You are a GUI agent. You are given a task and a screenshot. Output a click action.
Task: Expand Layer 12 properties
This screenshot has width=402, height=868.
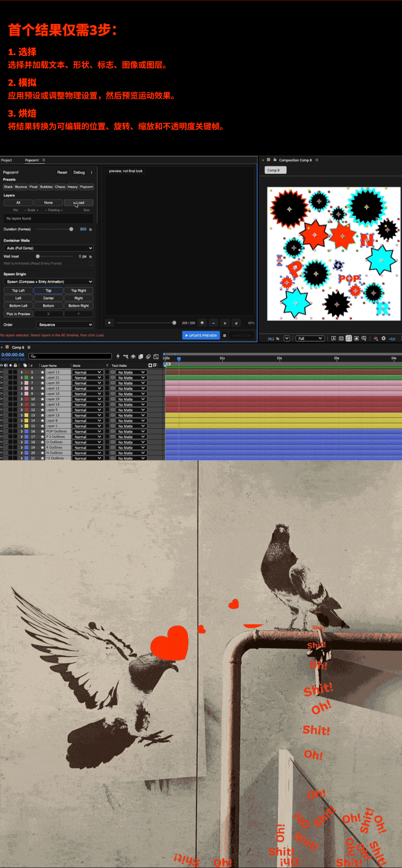point(22,372)
